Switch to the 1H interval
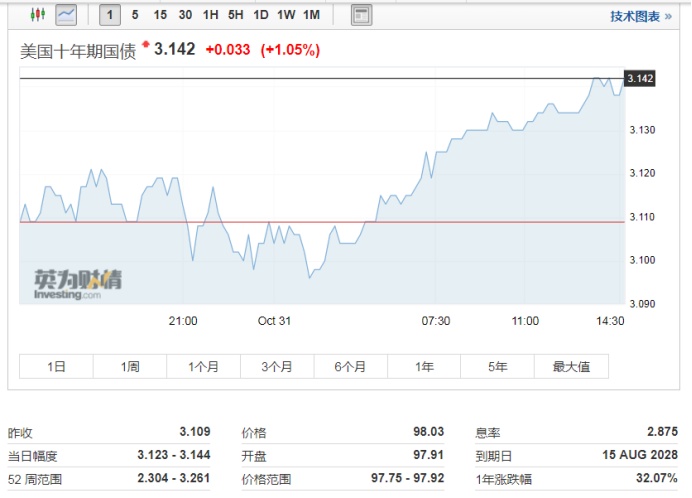The height and width of the screenshot is (498, 692). coord(210,15)
